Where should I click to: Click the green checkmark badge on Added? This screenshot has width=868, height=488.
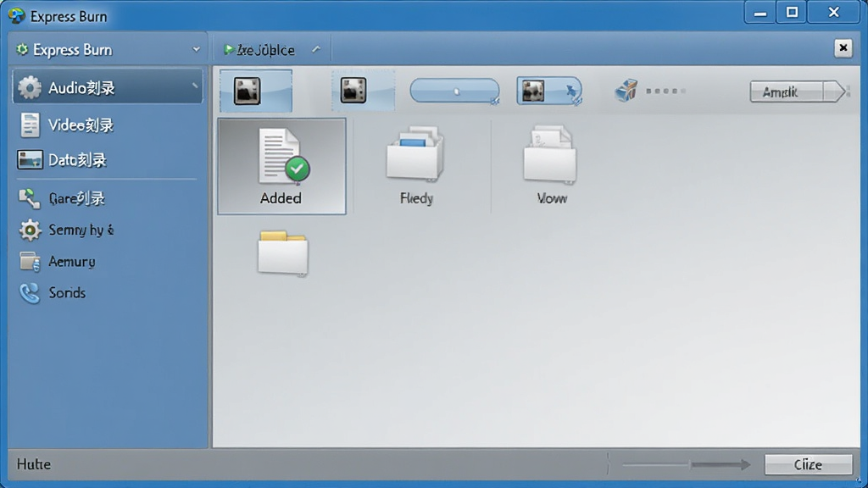coord(298,169)
